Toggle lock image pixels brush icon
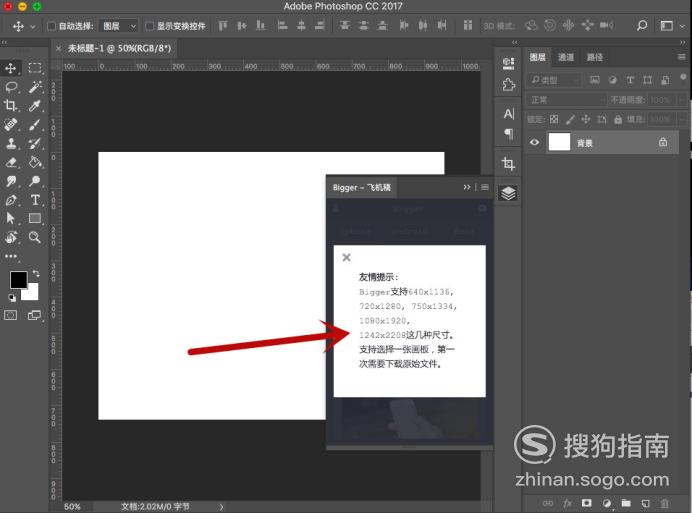 (x=570, y=119)
